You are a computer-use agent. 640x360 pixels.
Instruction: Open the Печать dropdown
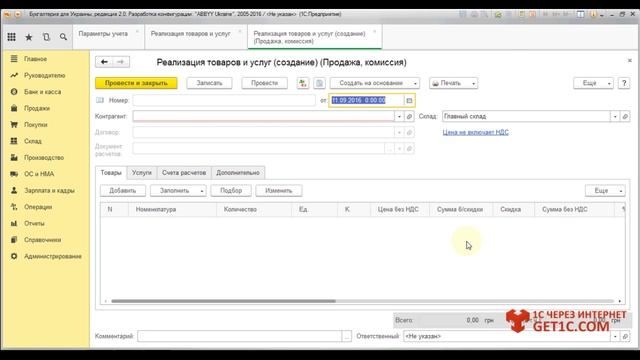coord(453,83)
